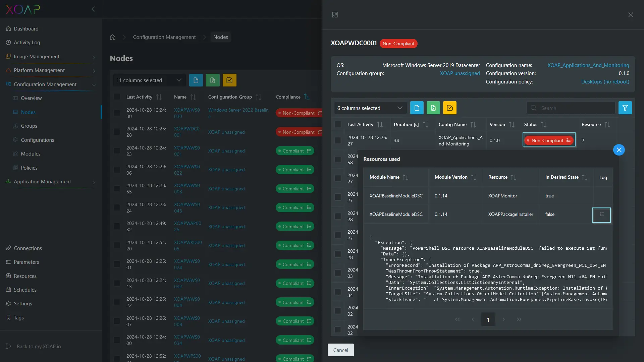Sort resources by Module Version
The width and height of the screenshot is (644, 362).
pos(473,177)
